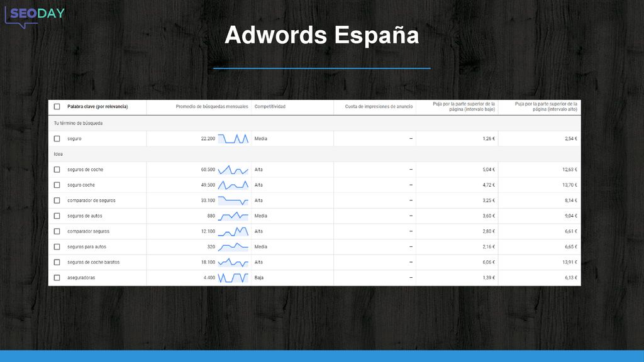Click the keyword 'seguro coche'
This screenshot has width=644, height=362.
[x=81, y=185]
